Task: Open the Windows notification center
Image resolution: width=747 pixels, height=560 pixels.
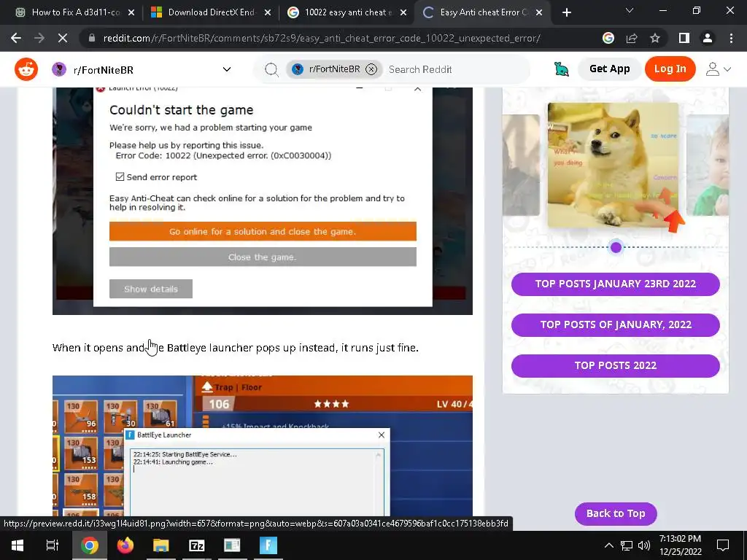Action: (723, 545)
